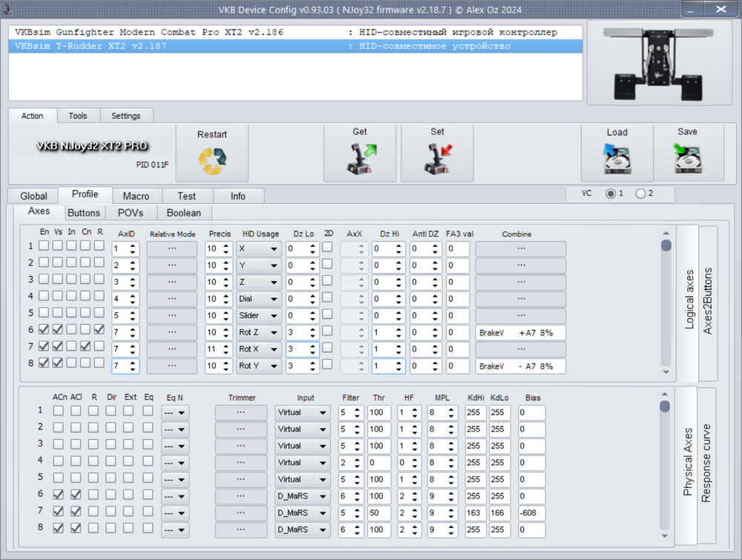Uncheck ACn checkbox for physical axis 6
Screen dimensions: 742x560
[58, 495]
